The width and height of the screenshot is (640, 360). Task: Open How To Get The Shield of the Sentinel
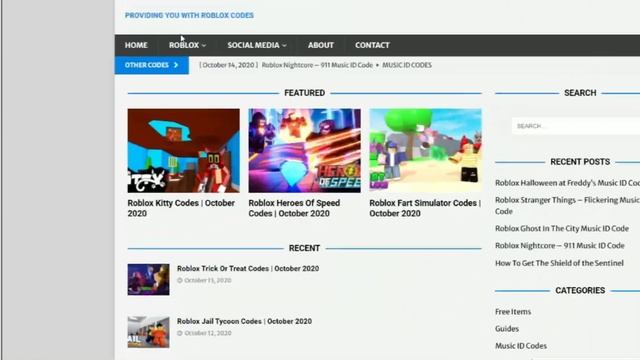pyautogui.click(x=559, y=263)
